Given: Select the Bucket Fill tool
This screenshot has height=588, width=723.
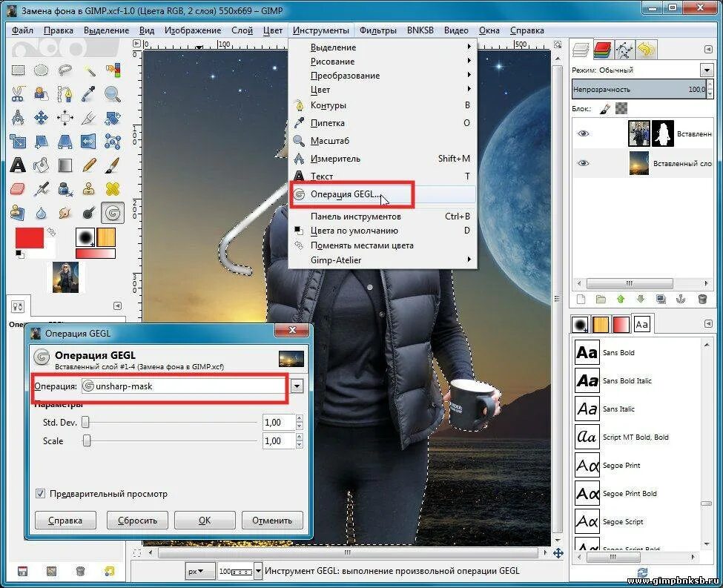Looking at the screenshot, I should pyautogui.click(x=42, y=165).
